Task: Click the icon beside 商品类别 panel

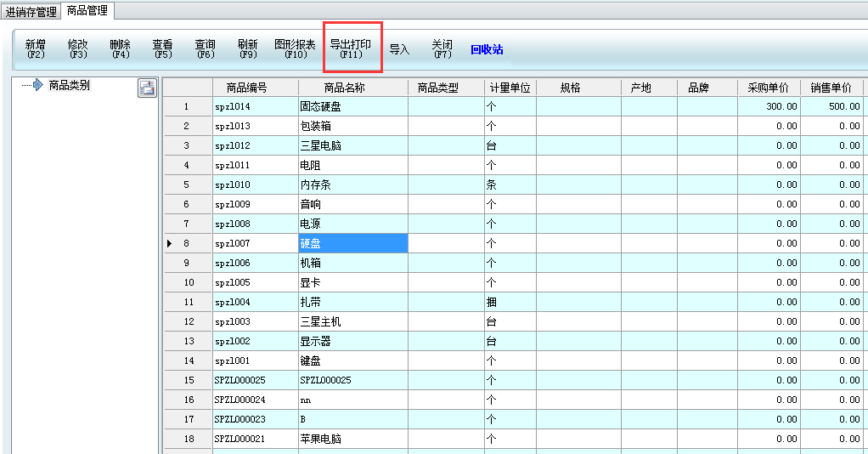Action: [x=147, y=87]
